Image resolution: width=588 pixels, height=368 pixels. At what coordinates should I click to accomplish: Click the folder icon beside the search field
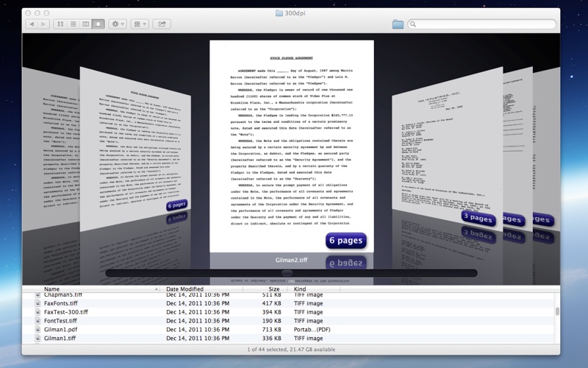(x=398, y=24)
